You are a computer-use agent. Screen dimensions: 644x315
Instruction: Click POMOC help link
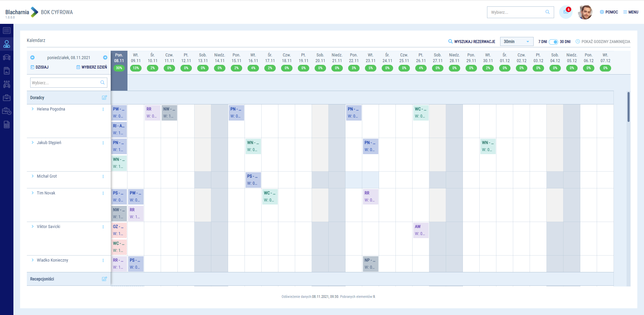click(x=609, y=12)
